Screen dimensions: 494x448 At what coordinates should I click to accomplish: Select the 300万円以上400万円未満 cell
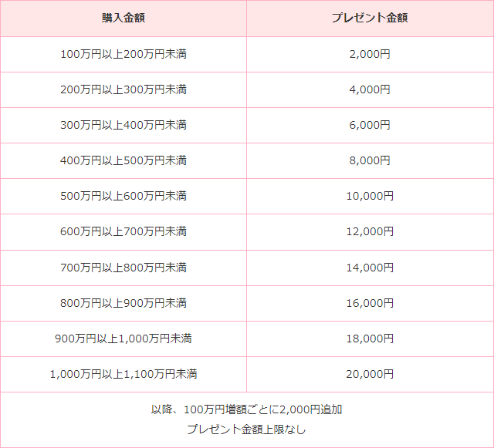click(x=123, y=125)
